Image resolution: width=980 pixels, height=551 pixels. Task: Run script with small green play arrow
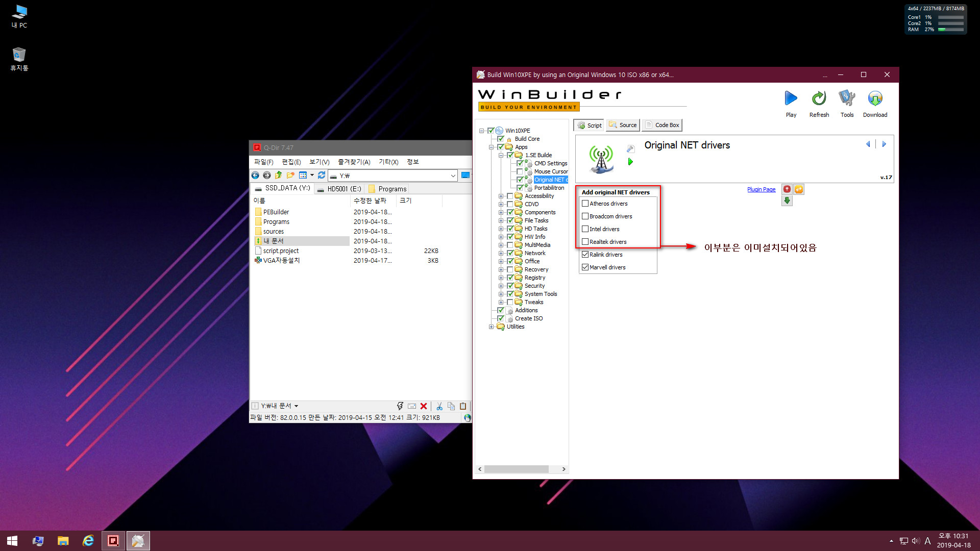coord(630,162)
